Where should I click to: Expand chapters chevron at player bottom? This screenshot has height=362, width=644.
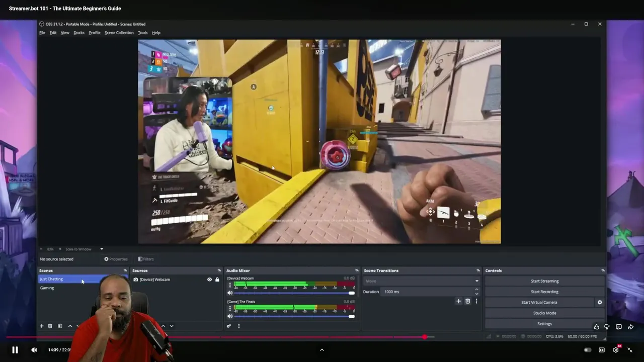pyautogui.click(x=322, y=350)
